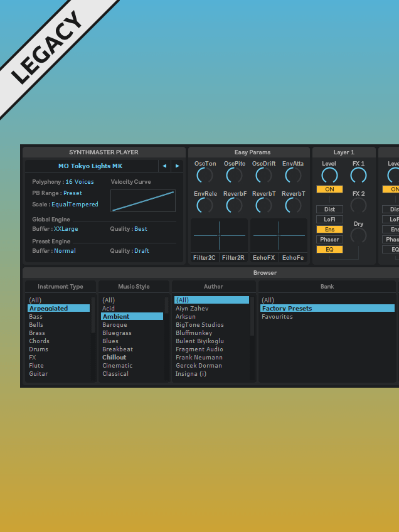Adjust the OscTon knob
Viewport: 399px width, 532px height.
205,176
